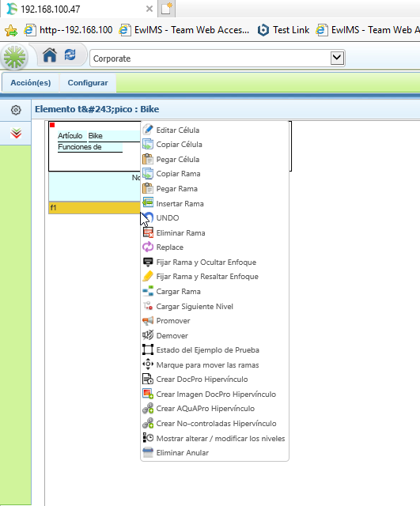The image size is (420, 506).
Task: Click the Corporate combo box field
Action: (x=218, y=59)
